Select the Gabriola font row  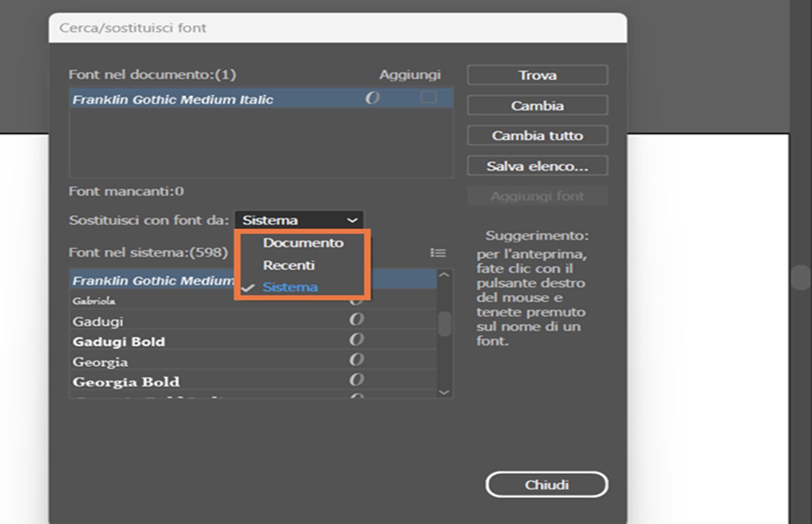point(253,301)
